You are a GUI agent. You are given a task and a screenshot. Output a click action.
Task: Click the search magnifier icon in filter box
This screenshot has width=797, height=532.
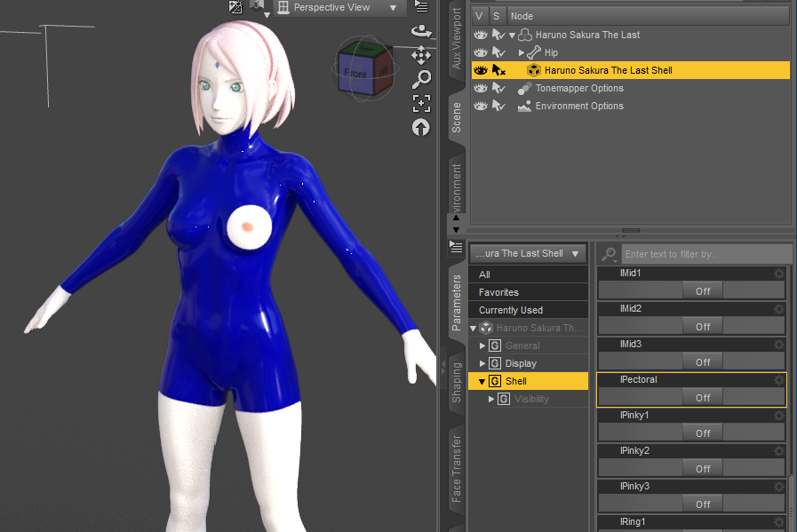click(x=609, y=254)
